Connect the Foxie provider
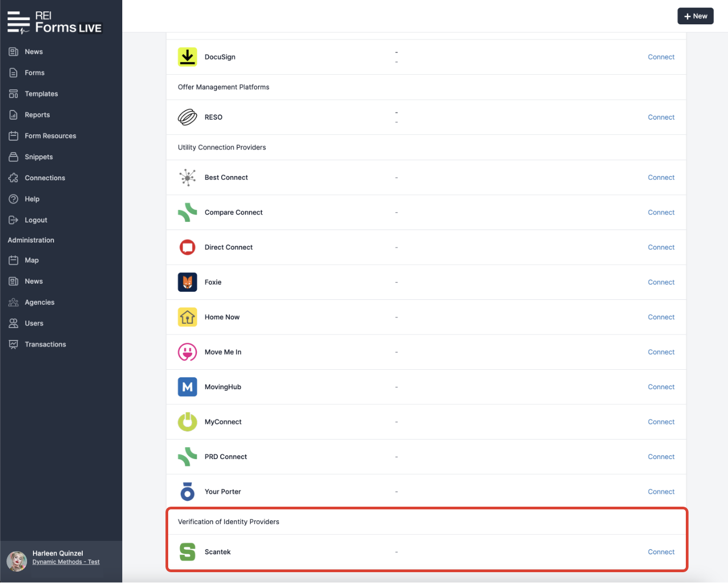The image size is (728, 583). coord(661,283)
